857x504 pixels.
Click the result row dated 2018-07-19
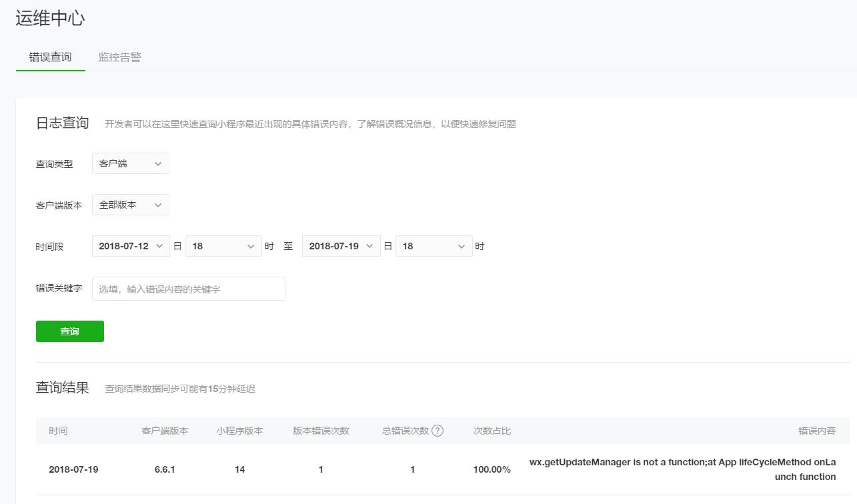(73, 469)
